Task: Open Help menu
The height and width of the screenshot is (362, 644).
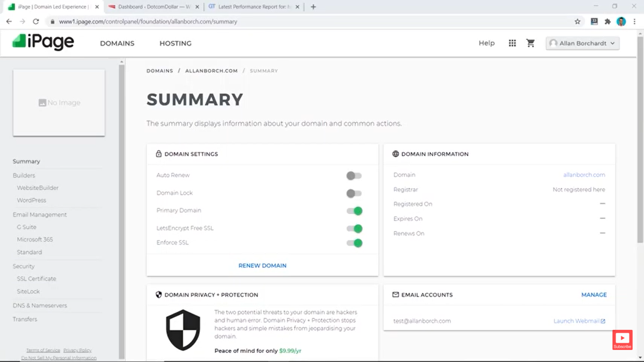Action: click(x=486, y=43)
